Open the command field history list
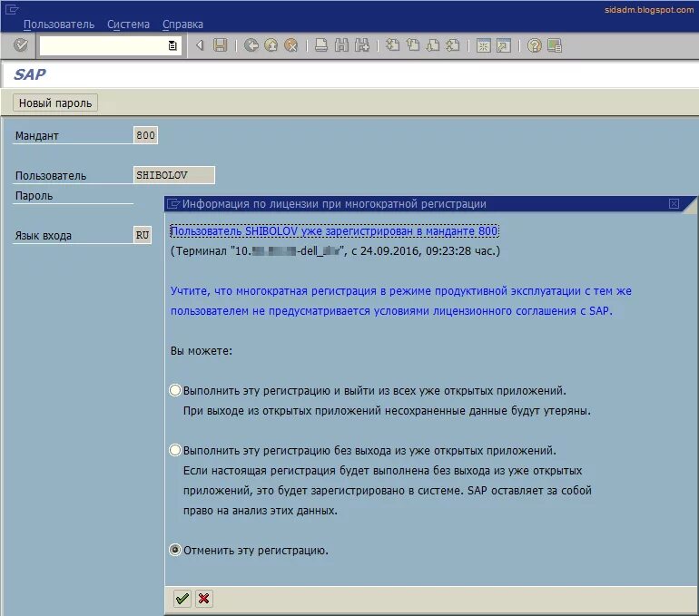Screen dimensions: 699x616 pyautogui.click(x=172, y=45)
